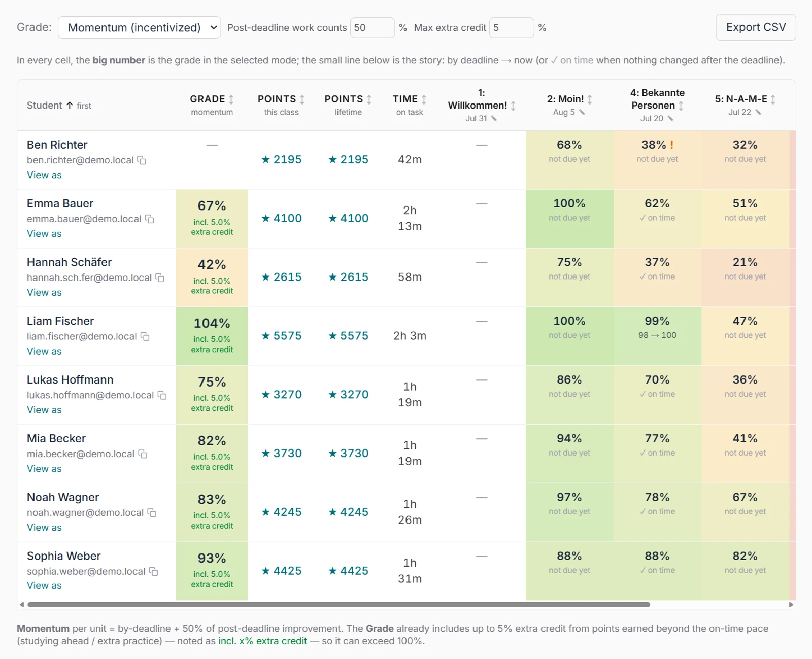812x659 pixels.
Task: View as Lukas Hoffmann
Action: click(x=44, y=410)
